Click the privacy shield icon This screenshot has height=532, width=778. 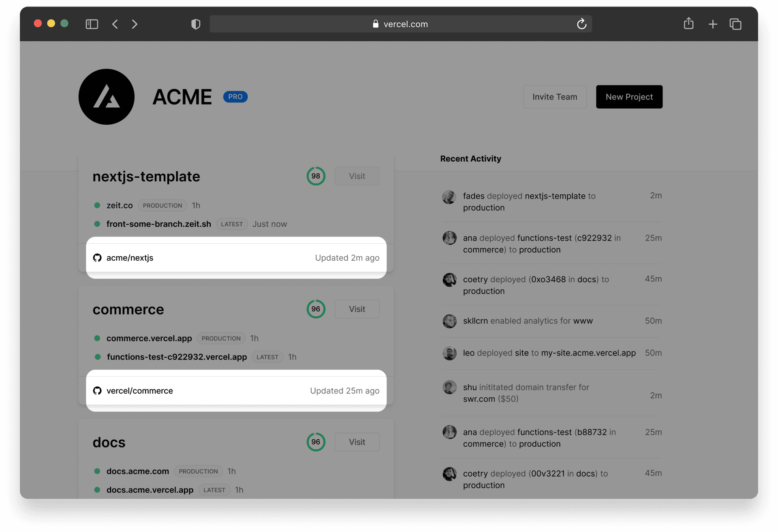tap(196, 24)
